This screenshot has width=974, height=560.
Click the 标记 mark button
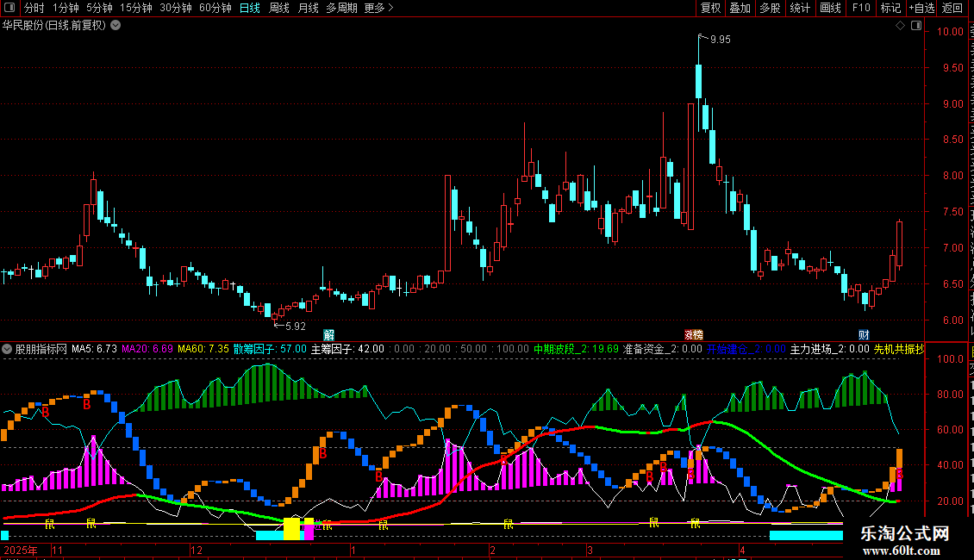pos(890,8)
